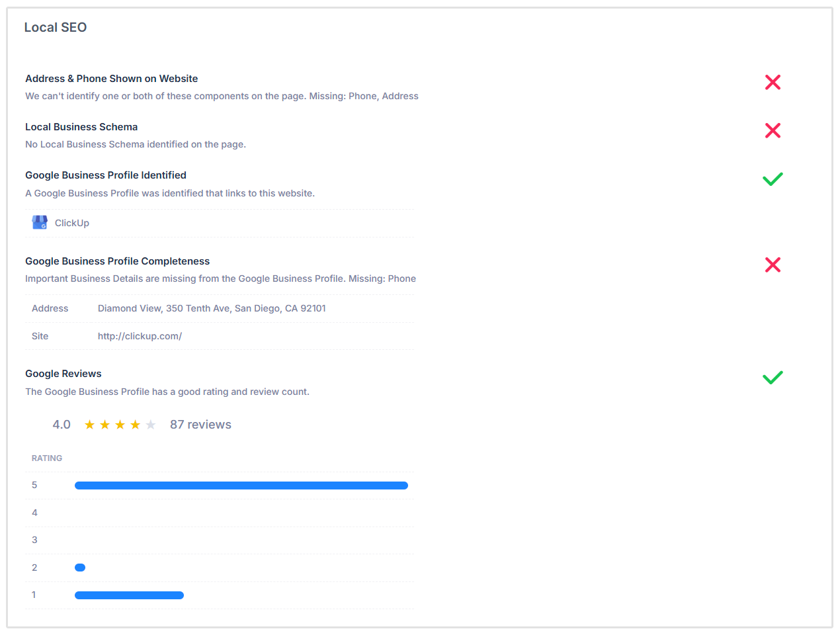840x635 pixels.
Task: Click the Google Business Profile Completeness heading
Action: click(x=117, y=261)
